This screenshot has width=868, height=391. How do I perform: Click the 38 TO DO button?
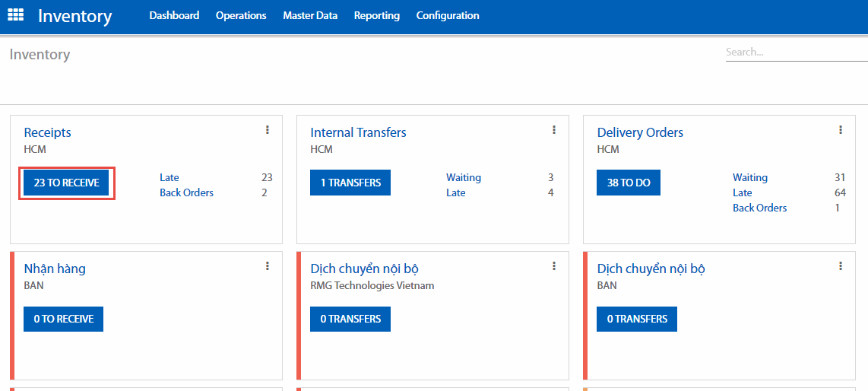(629, 183)
